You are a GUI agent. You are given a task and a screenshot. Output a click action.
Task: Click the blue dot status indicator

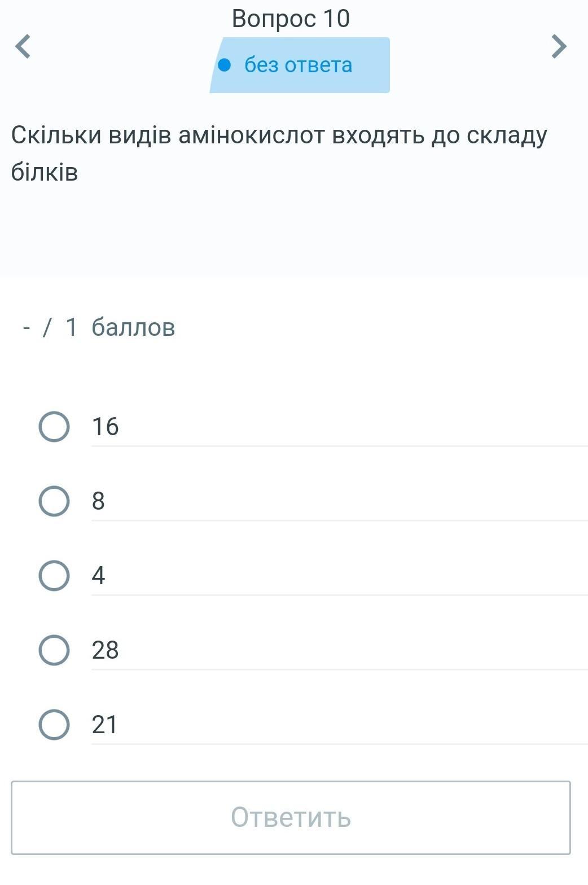(225, 65)
